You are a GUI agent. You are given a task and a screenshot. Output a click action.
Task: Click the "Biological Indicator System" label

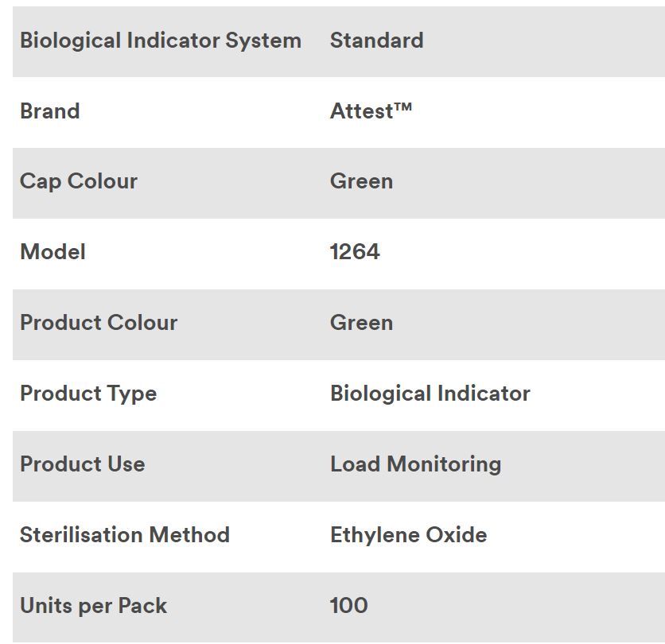[160, 41]
